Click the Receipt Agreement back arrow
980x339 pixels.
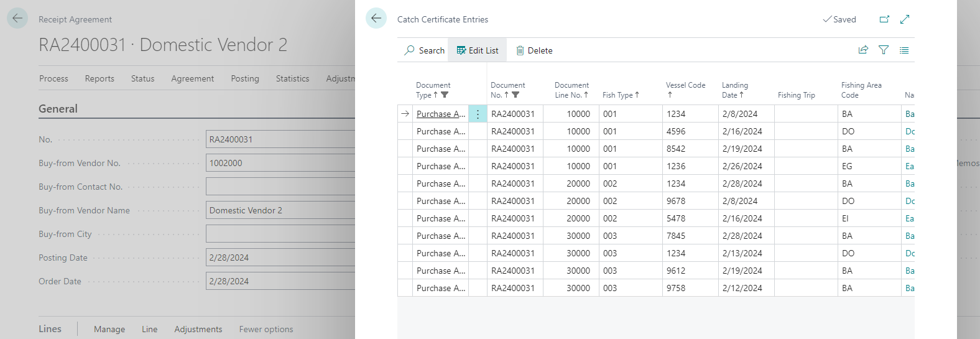17,18
